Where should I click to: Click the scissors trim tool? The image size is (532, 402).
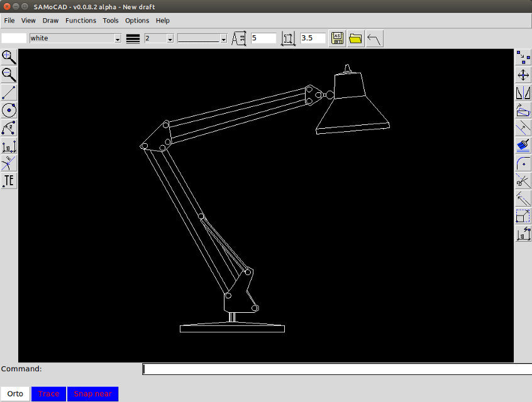(x=523, y=181)
